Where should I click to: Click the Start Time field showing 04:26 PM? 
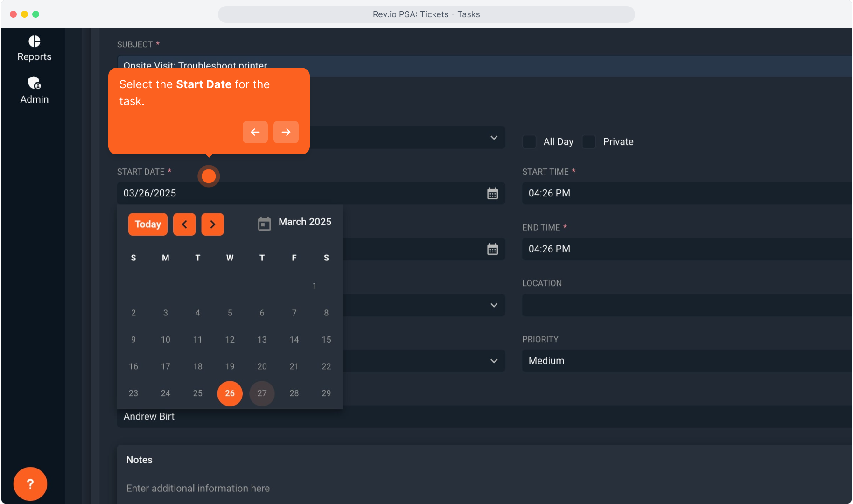(x=686, y=193)
